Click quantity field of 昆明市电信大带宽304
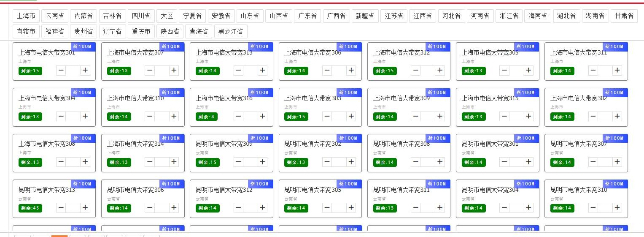 tap(517, 207)
